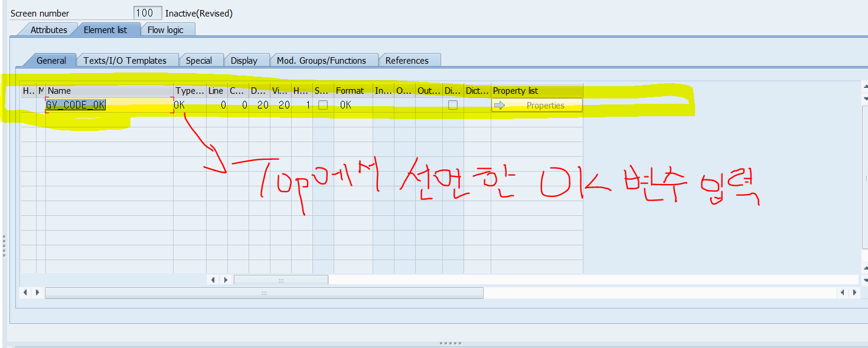Switch to the Element list tab
Image resolution: width=868 pixels, height=348 pixels.
point(105,29)
